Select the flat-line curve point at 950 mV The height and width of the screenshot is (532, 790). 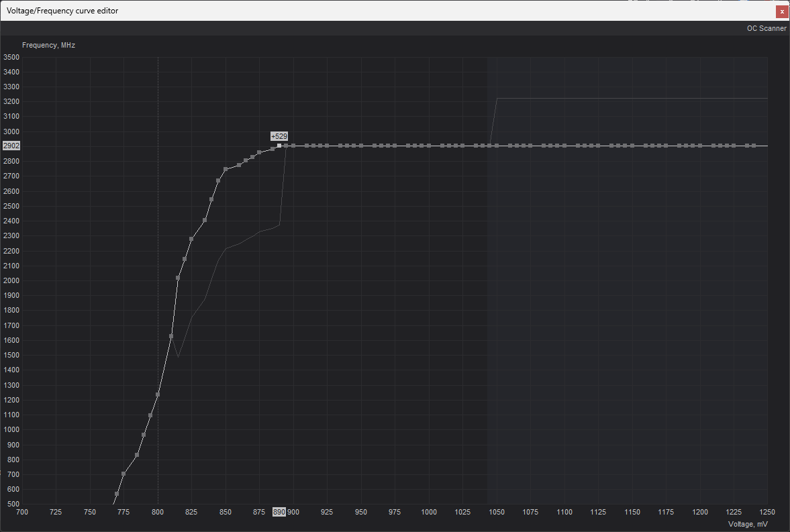click(361, 146)
